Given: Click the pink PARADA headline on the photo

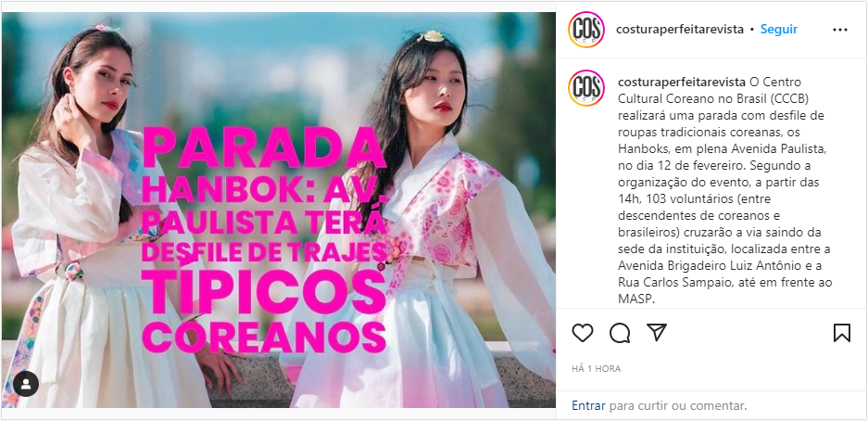Looking at the screenshot, I should click(x=263, y=147).
